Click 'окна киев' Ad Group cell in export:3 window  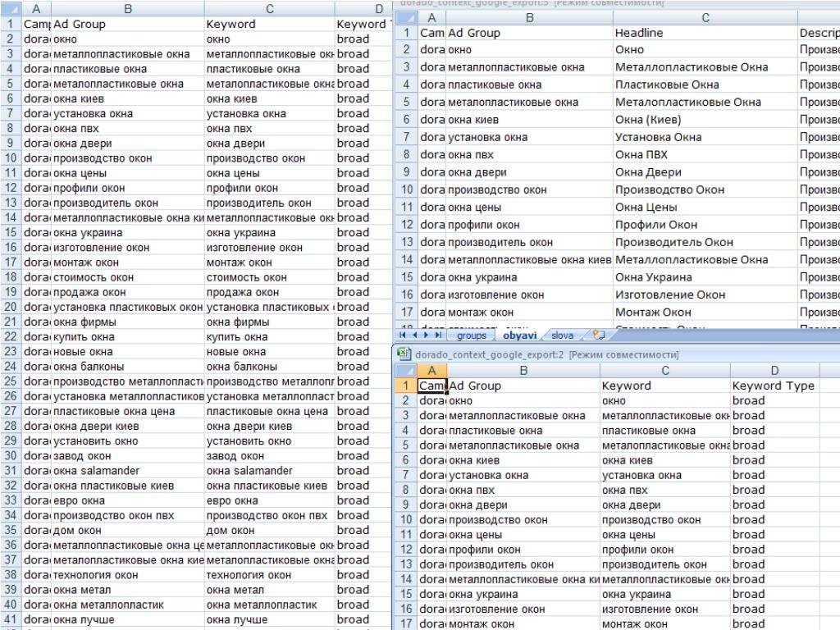[529, 120]
